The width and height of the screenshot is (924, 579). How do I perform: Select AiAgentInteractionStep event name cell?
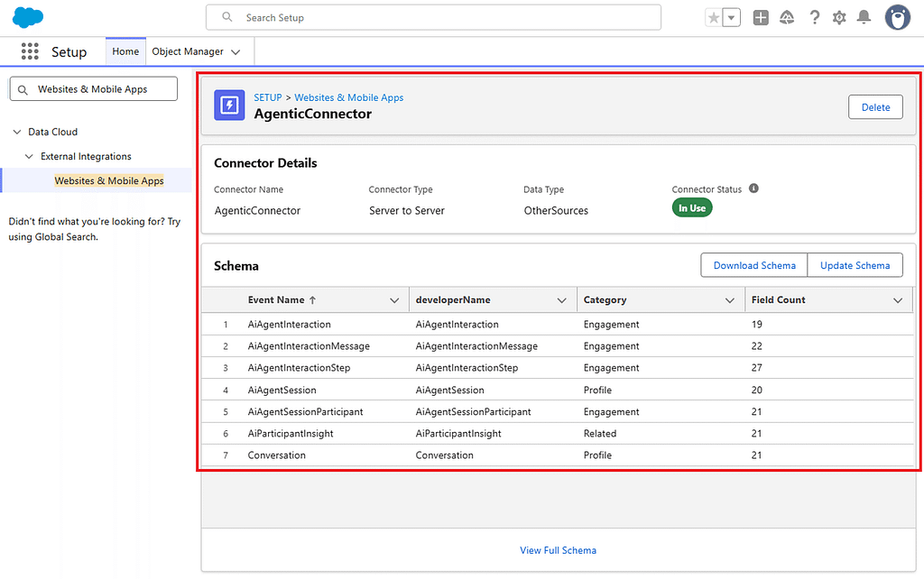tap(299, 368)
